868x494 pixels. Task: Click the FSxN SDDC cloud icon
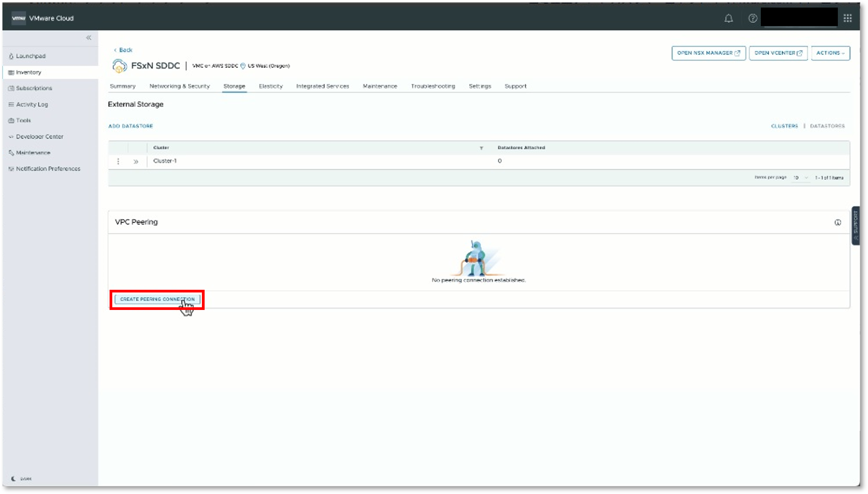(120, 66)
